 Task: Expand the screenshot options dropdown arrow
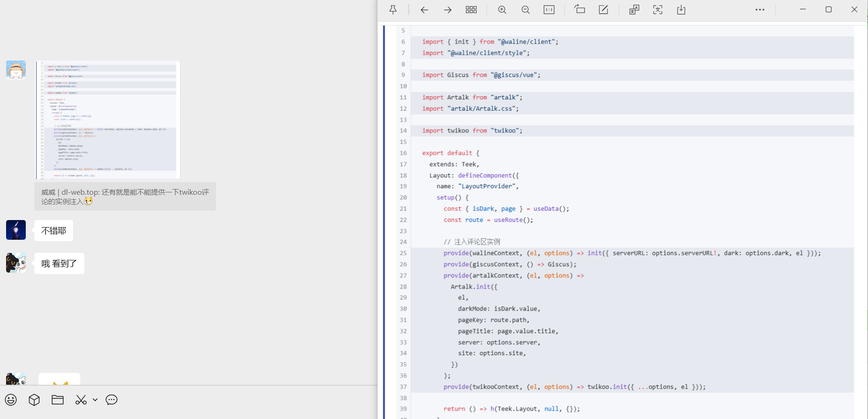[95, 400]
